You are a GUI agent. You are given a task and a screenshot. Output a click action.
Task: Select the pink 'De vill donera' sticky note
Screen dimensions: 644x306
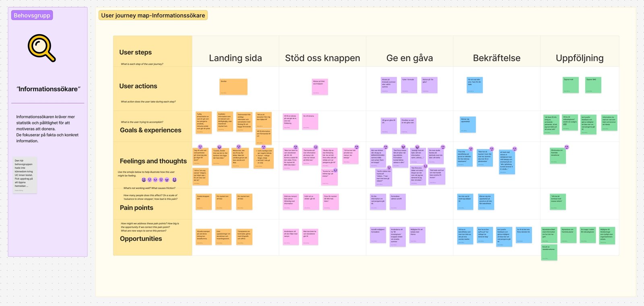[x=310, y=122]
